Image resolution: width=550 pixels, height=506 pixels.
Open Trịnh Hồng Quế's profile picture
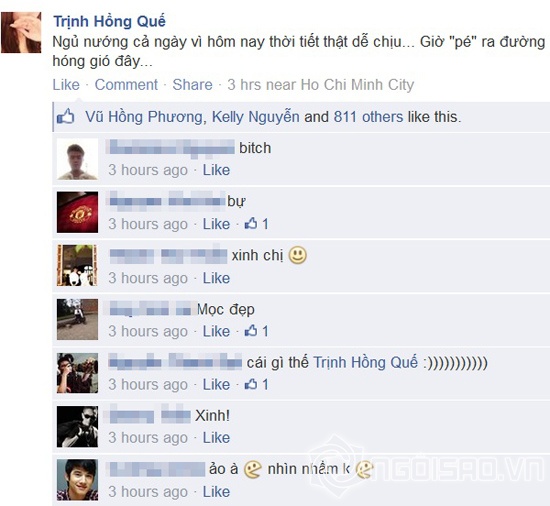pos(21,32)
